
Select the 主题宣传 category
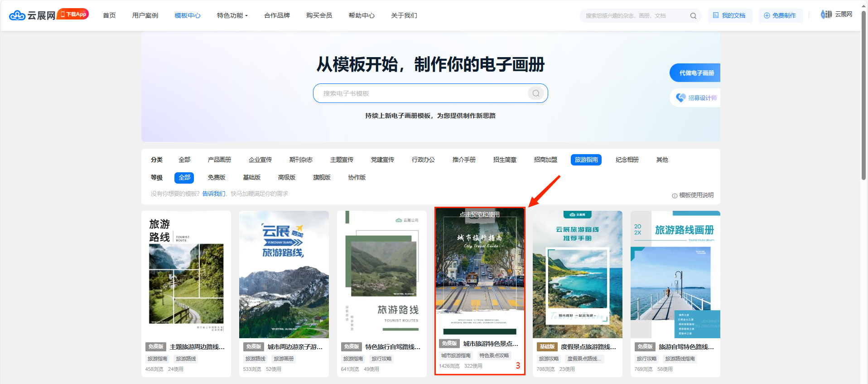[x=342, y=160]
